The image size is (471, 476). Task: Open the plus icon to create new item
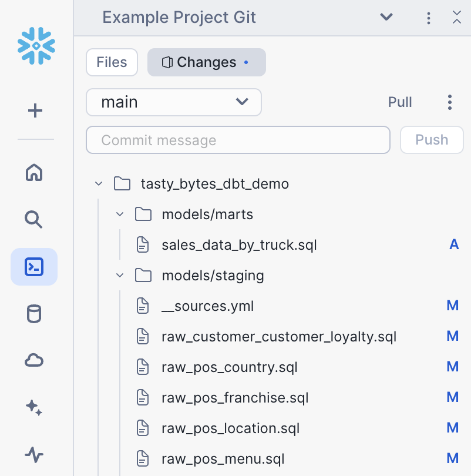pyautogui.click(x=35, y=110)
